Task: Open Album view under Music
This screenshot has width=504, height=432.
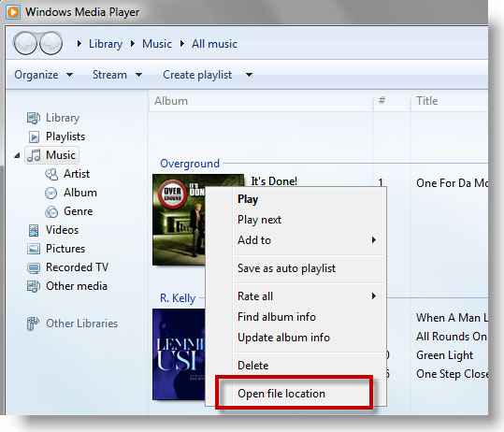Action: (x=80, y=193)
